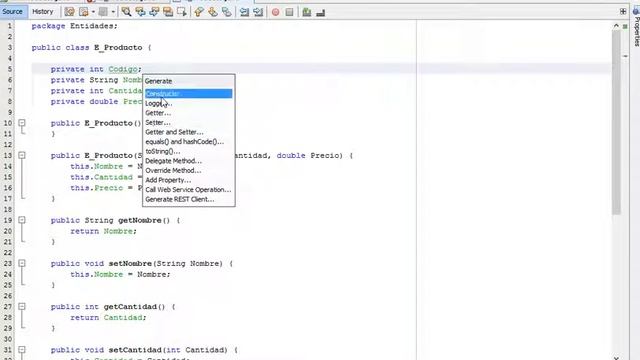Choose Logger... in Generate menu
The height and width of the screenshot is (360, 640).
point(189,103)
